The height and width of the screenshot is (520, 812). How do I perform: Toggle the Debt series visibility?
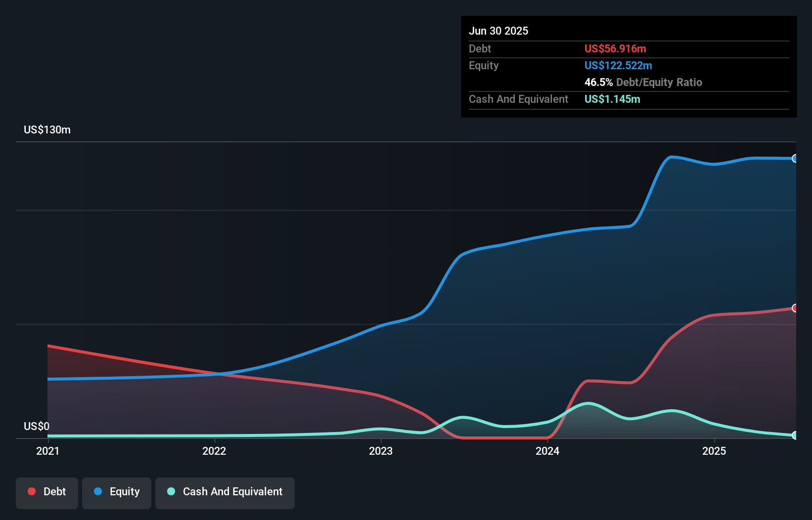(x=47, y=493)
